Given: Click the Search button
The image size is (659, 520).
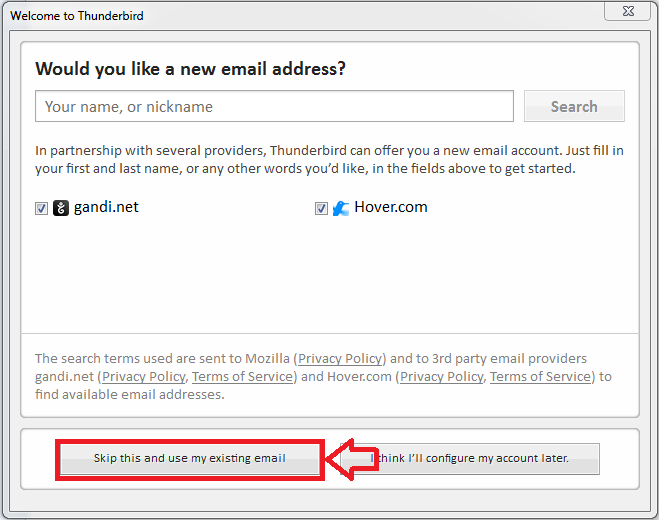Looking at the screenshot, I should point(574,106).
